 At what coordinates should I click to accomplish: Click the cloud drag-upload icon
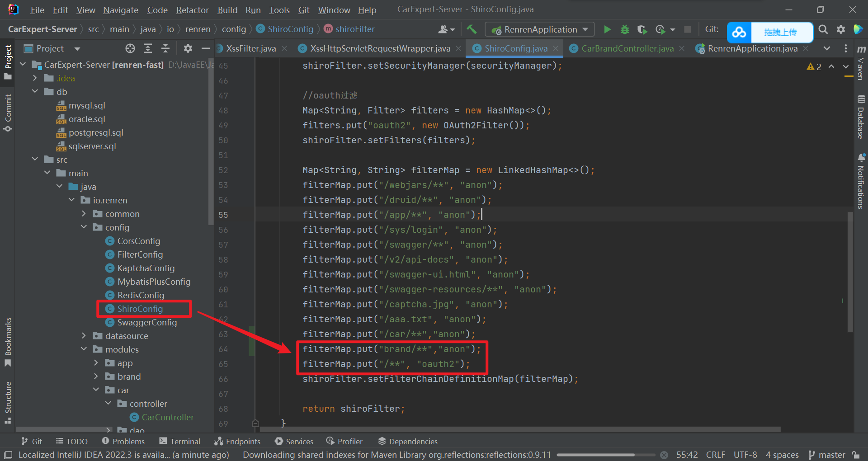(739, 32)
